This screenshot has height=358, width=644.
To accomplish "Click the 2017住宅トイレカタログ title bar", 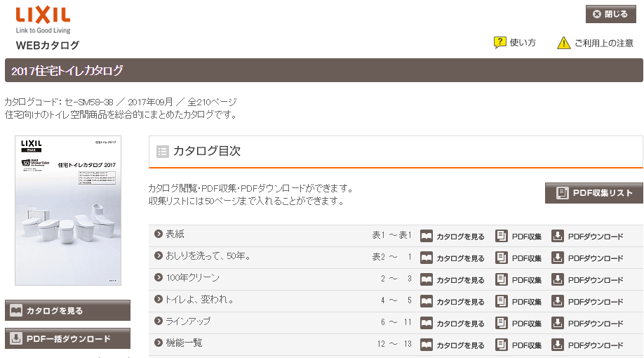I will click(x=323, y=70).
